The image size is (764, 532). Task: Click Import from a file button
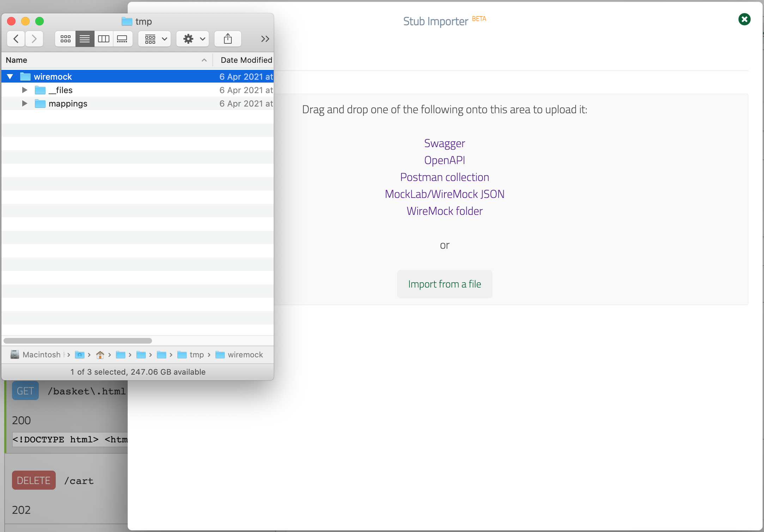pos(444,284)
